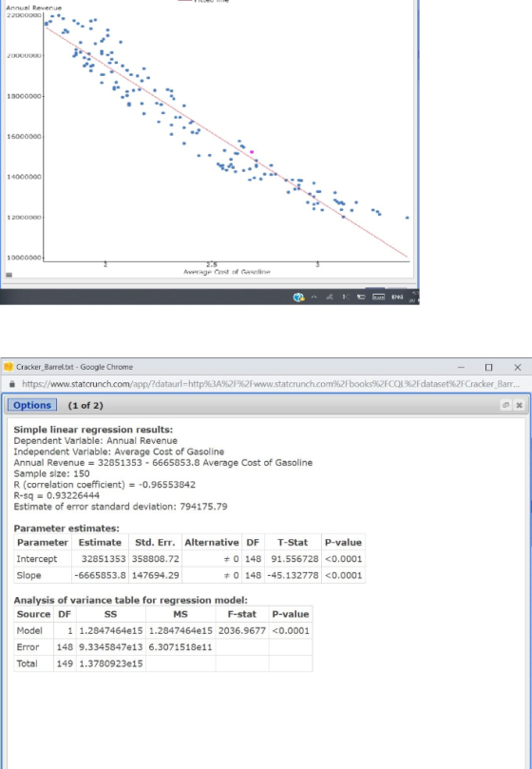
Task: Click the 'Model' row label in ANOVA table
Action: 29,631
